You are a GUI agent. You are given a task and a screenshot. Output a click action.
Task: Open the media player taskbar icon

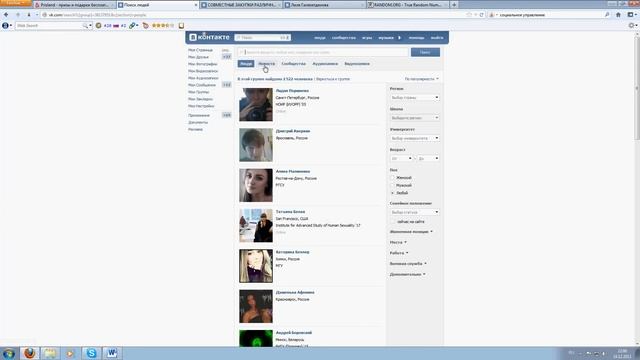(70, 353)
